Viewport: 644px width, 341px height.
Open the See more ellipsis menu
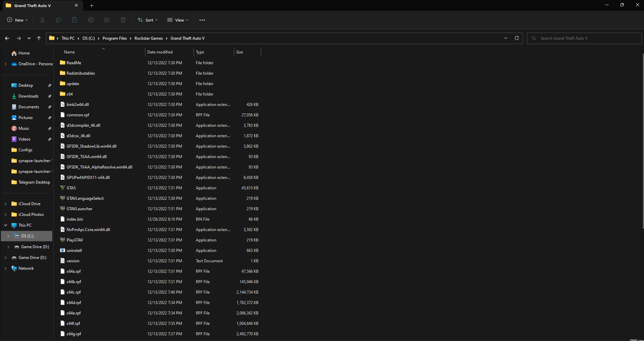pyautogui.click(x=202, y=20)
